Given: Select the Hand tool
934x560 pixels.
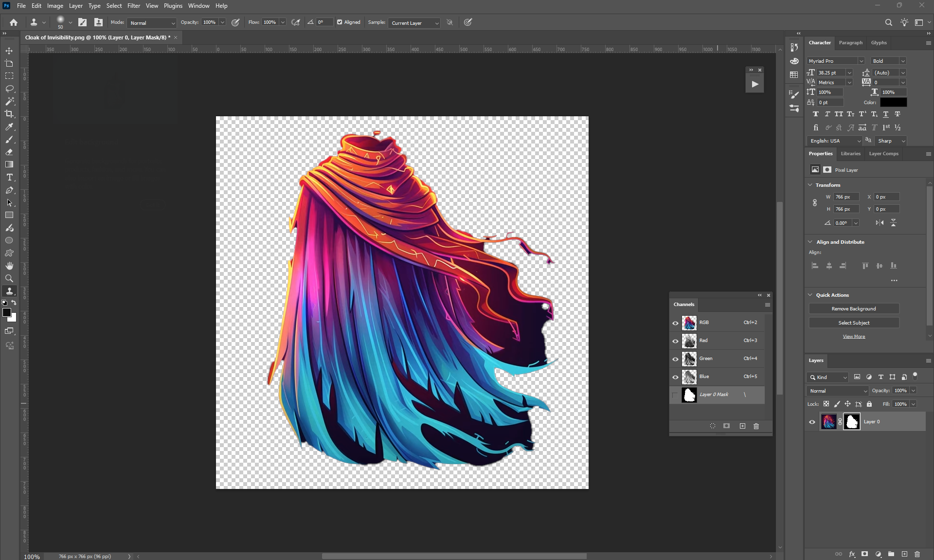Looking at the screenshot, I should [9, 266].
